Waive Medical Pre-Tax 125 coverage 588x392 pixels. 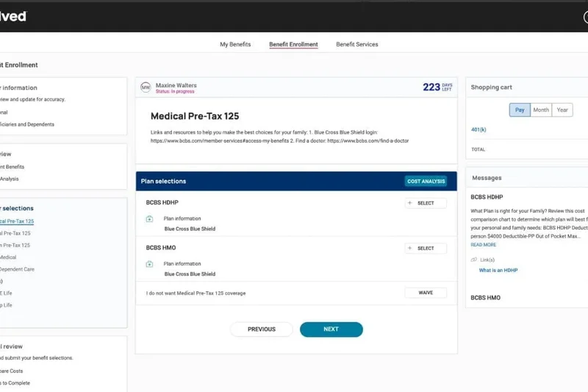coord(426,293)
